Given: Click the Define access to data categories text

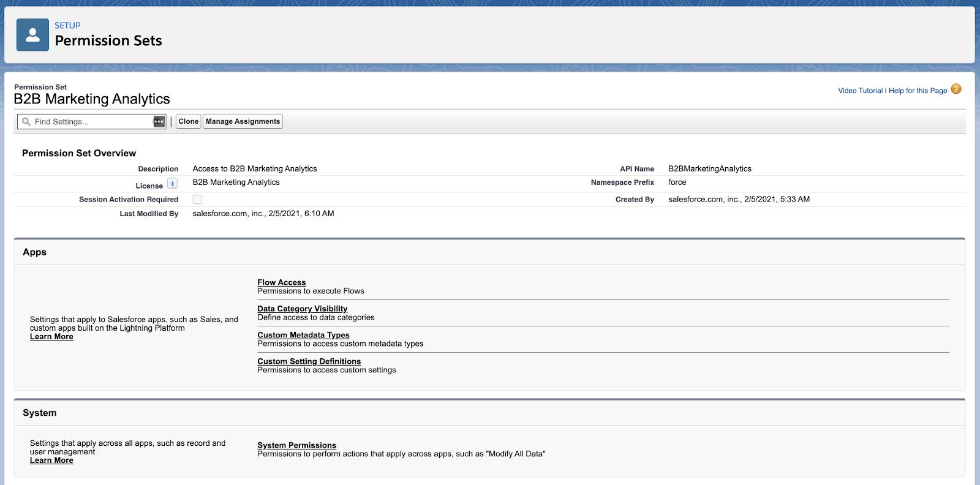Looking at the screenshot, I should 316,317.
